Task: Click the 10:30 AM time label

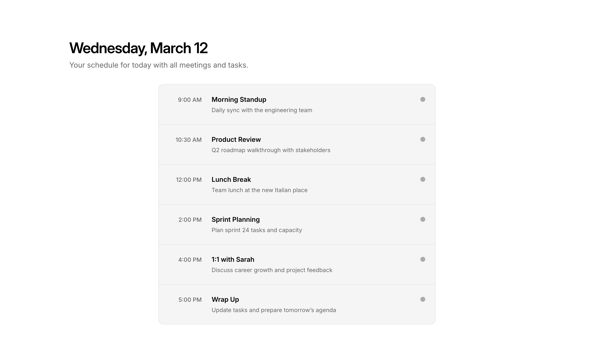Action: 188,140
